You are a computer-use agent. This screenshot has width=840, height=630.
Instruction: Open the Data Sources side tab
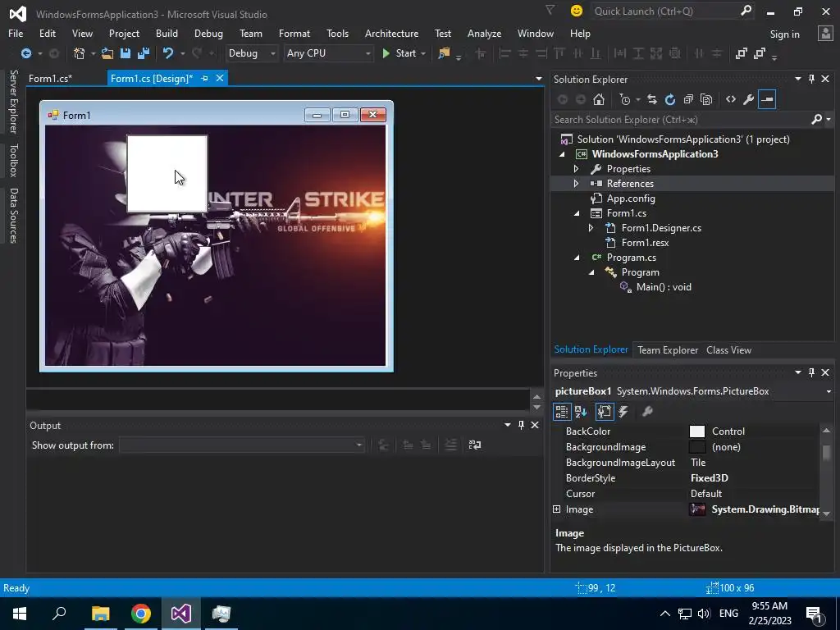click(x=13, y=216)
